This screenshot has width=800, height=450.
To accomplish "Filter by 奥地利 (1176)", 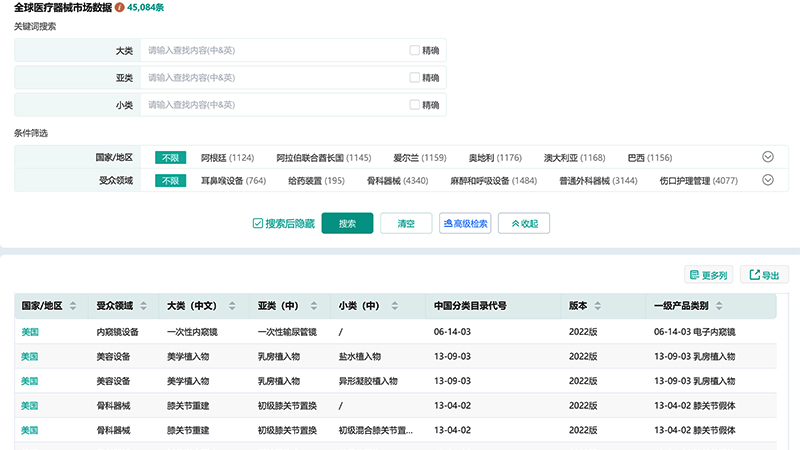I will coord(495,158).
